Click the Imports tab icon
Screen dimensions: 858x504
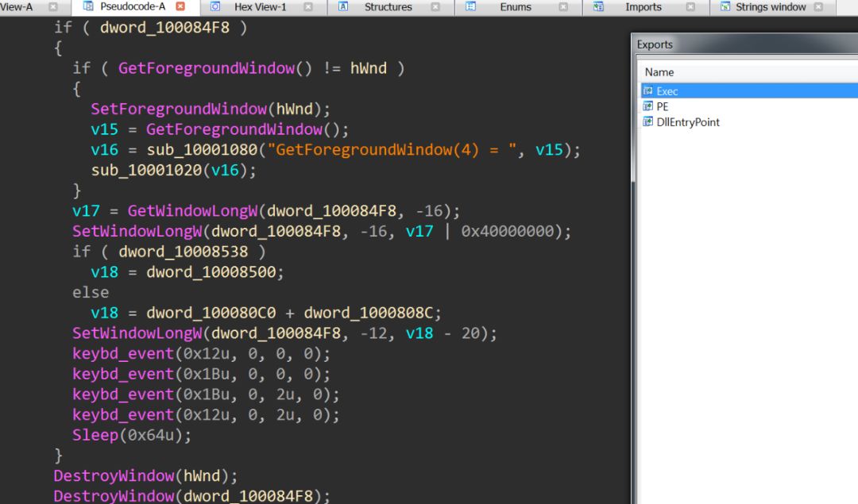(598, 6)
